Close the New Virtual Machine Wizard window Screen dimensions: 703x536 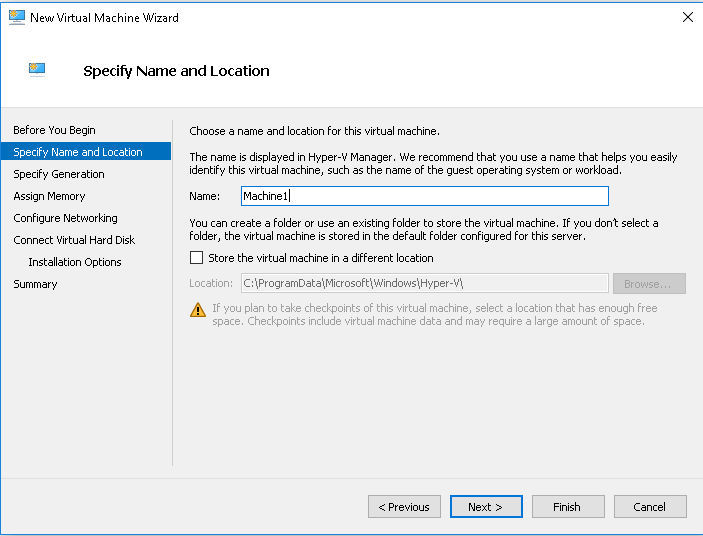[687, 17]
